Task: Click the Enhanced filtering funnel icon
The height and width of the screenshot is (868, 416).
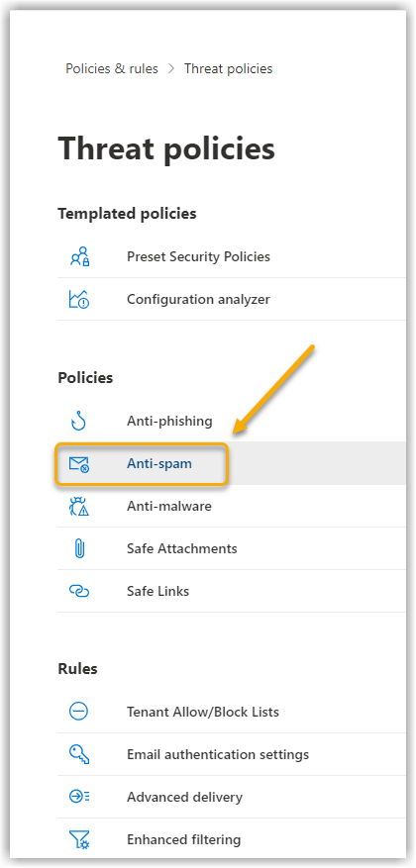Action: pos(79,839)
